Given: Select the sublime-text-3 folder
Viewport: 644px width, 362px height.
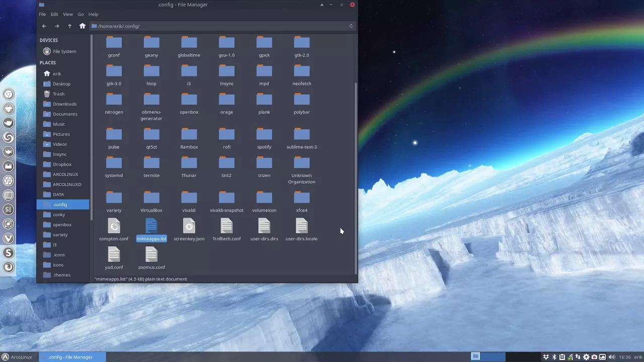Looking at the screenshot, I should click(x=302, y=139).
